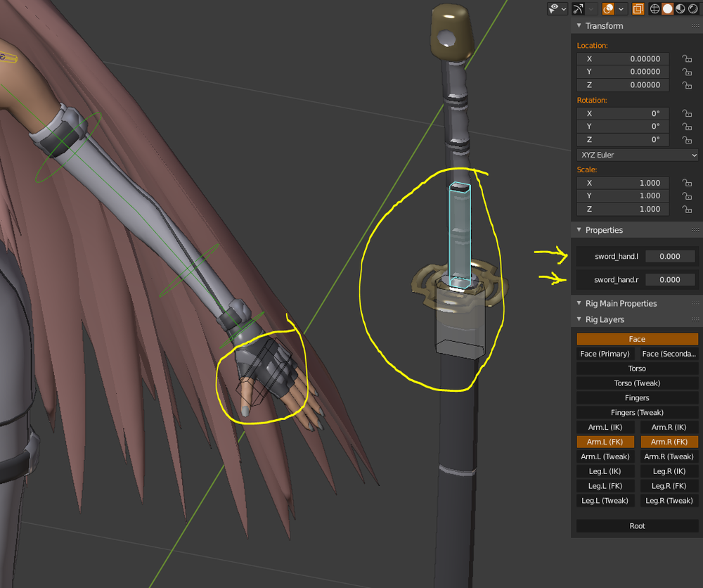Switch to solid shading mode
This screenshot has width=703, height=588.
pyautogui.click(x=668, y=8)
